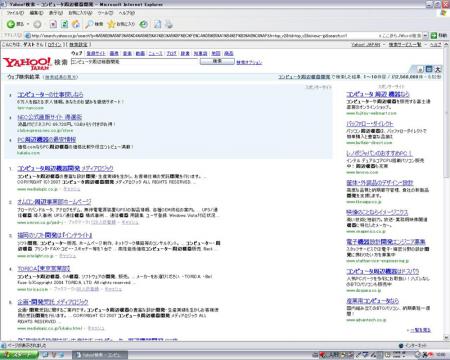The width and height of the screenshot is (450, 360).
Task: Click the Yahoo! JAPAN logo
Action: (27, 63)
